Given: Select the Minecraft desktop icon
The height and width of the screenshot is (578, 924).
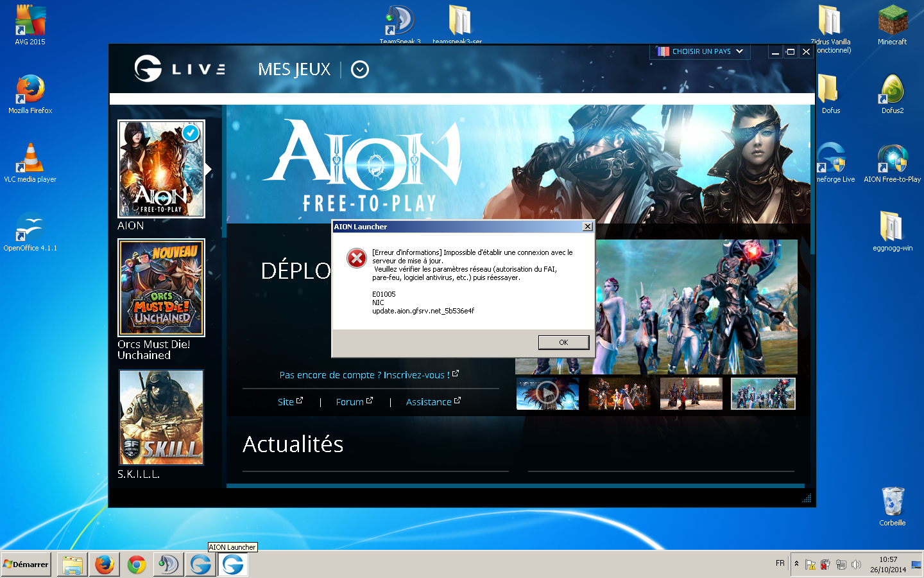Looking at the screenshot, I should point(892,24).
